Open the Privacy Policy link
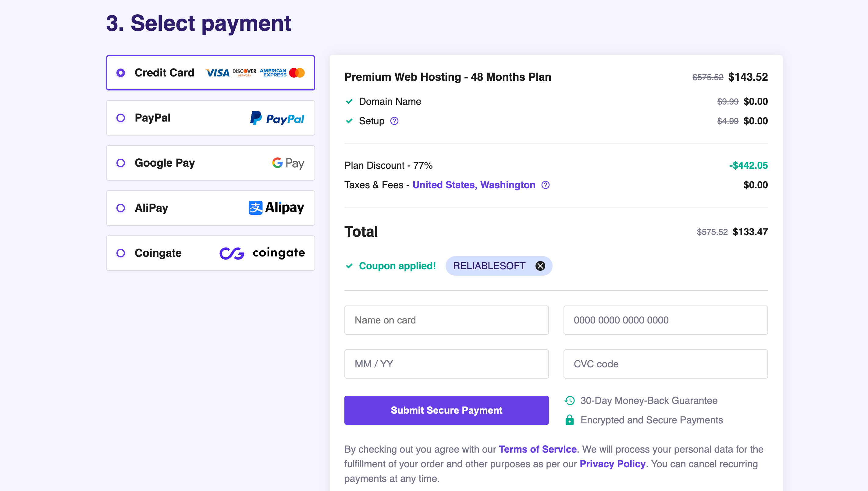868x491 pixels. 612,464
